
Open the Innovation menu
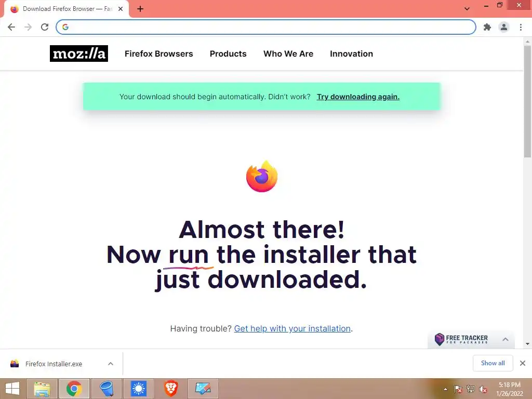coord(352,54)
